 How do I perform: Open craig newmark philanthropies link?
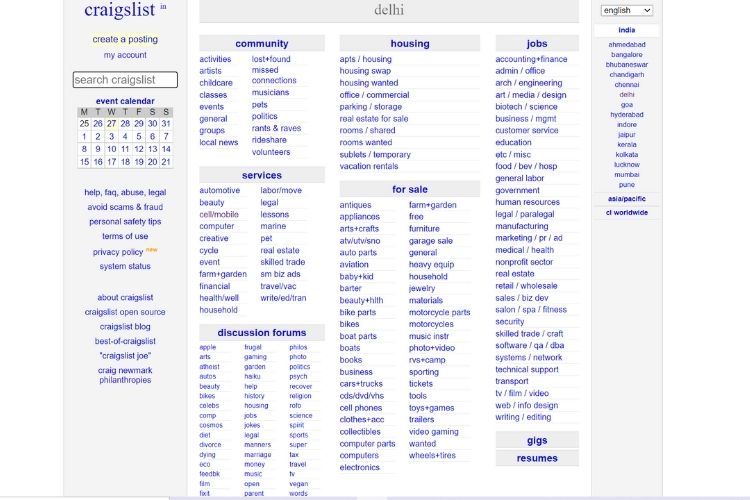click(125, 375)
